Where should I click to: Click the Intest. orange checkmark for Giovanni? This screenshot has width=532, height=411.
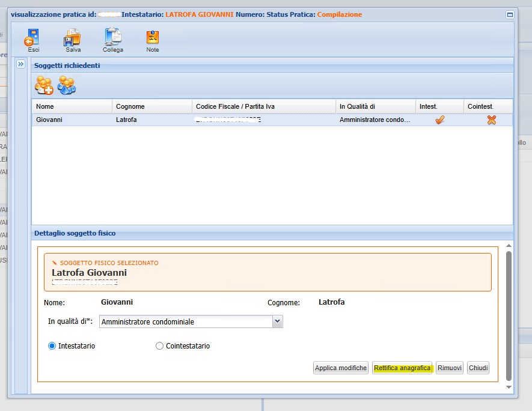pos(439,120)
